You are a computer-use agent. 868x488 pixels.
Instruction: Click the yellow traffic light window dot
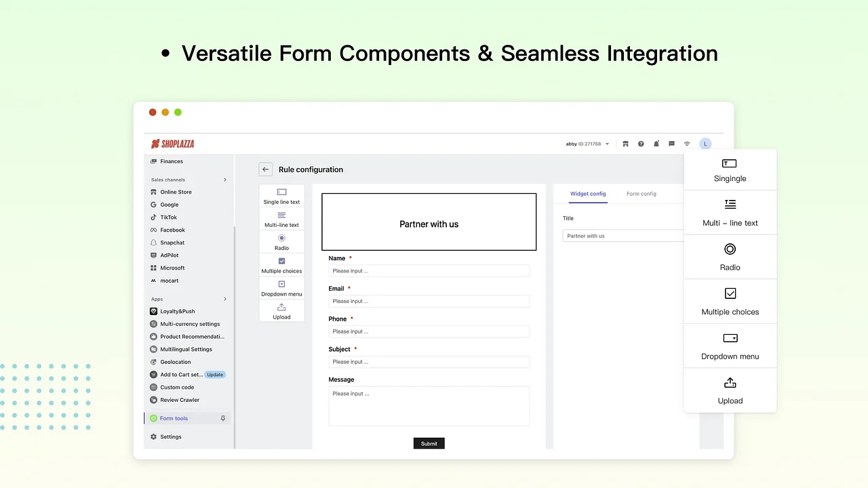(165, 112)
